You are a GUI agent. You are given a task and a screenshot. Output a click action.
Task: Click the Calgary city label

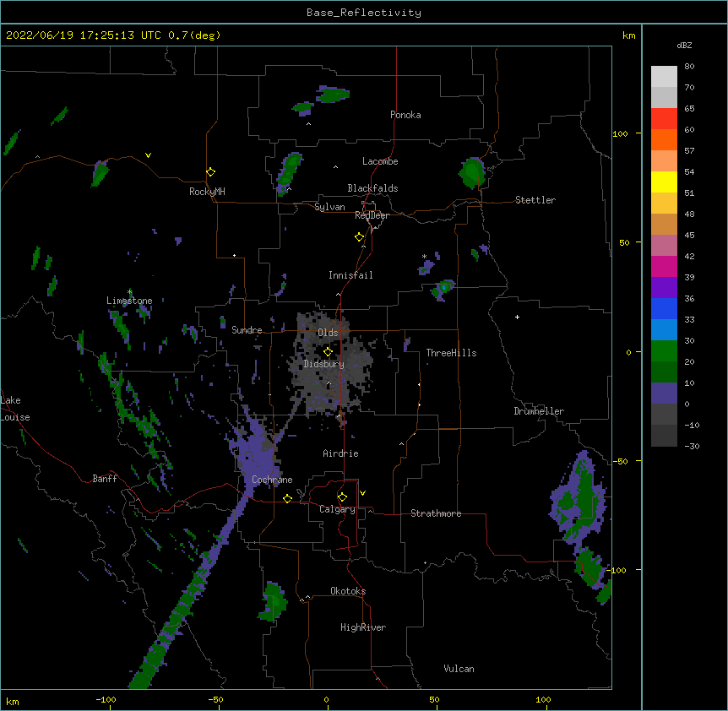pos(337,509)
